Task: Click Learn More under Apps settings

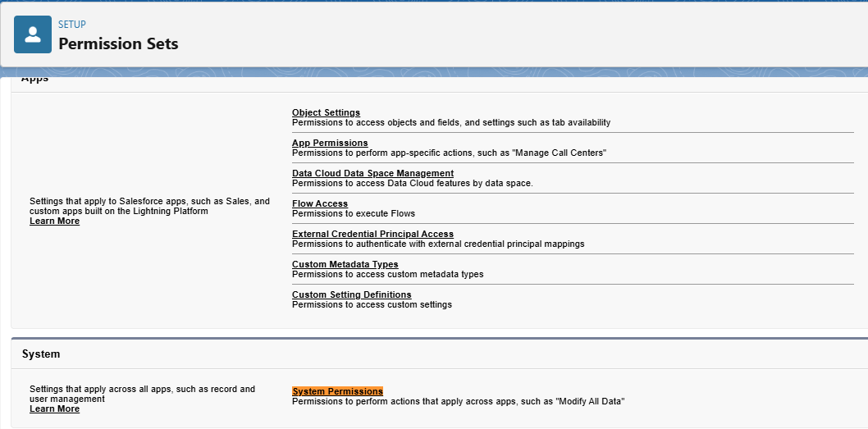Action: click(x=55, y=221)
